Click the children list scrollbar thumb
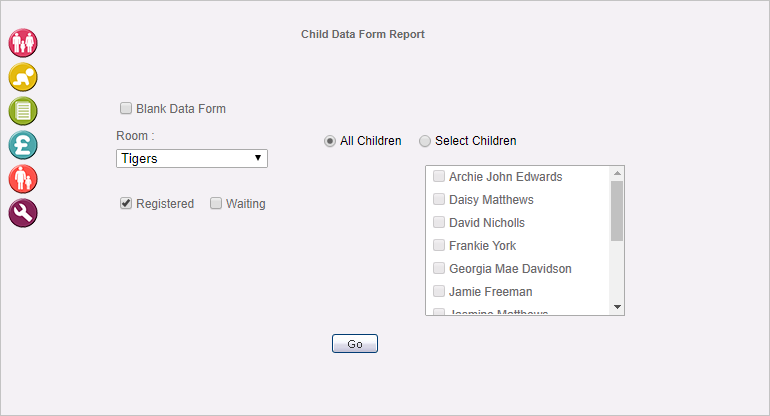Viewport: 770px width, 416px height. (617, 211)
